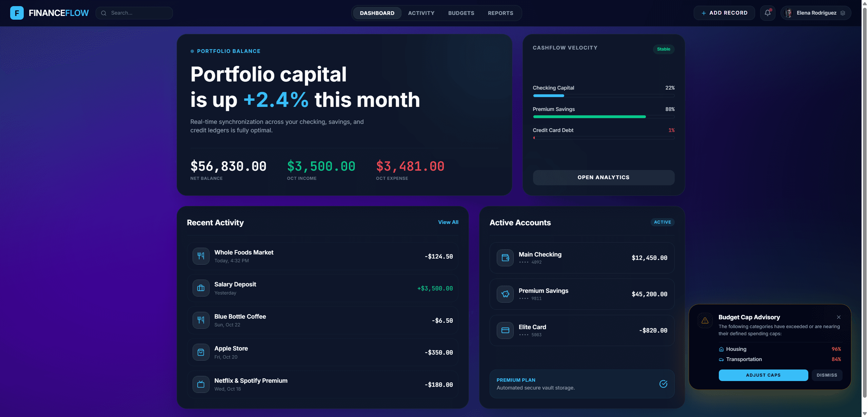This screenshot has height=417, width=868.
Task: Click the $56,830.00 net balance value
Action: tap(228, 166)
